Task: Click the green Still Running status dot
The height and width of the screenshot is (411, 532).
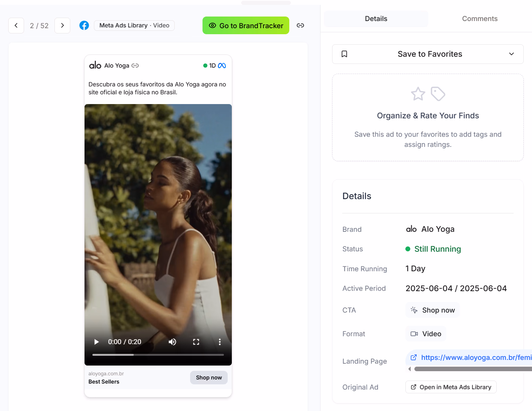Action: [x=408, y=249]
